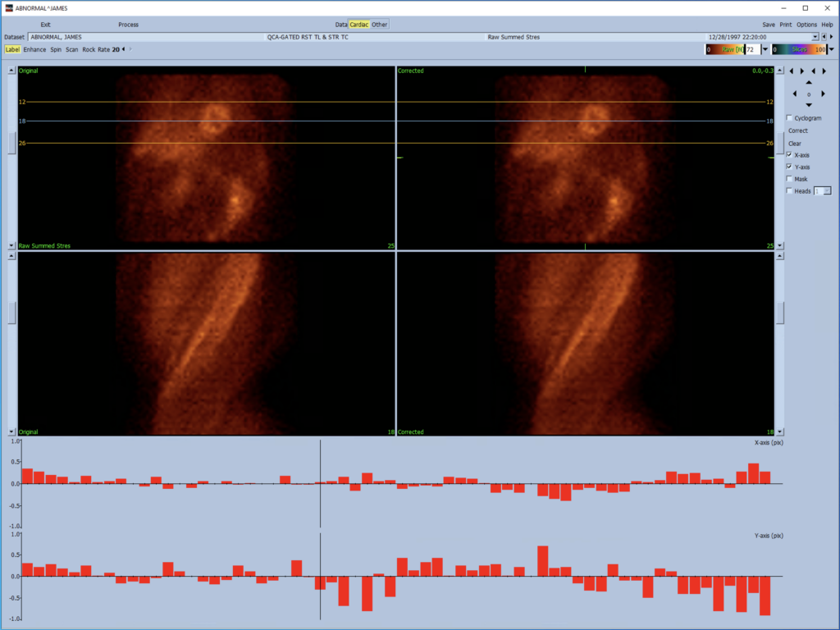This screenshot has height=630, width=840.
Task: Click the Original top image scrollbar thumb
Action: [x=11, y=143]
